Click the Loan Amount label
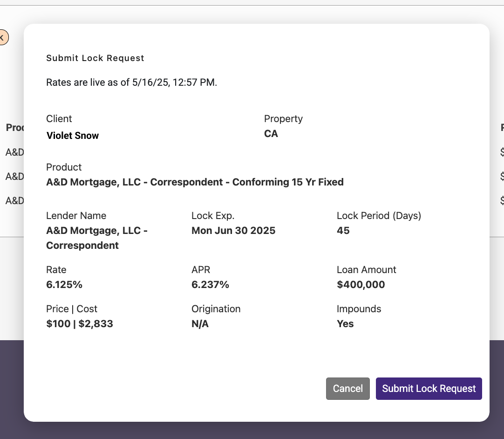 coord(367,269)
